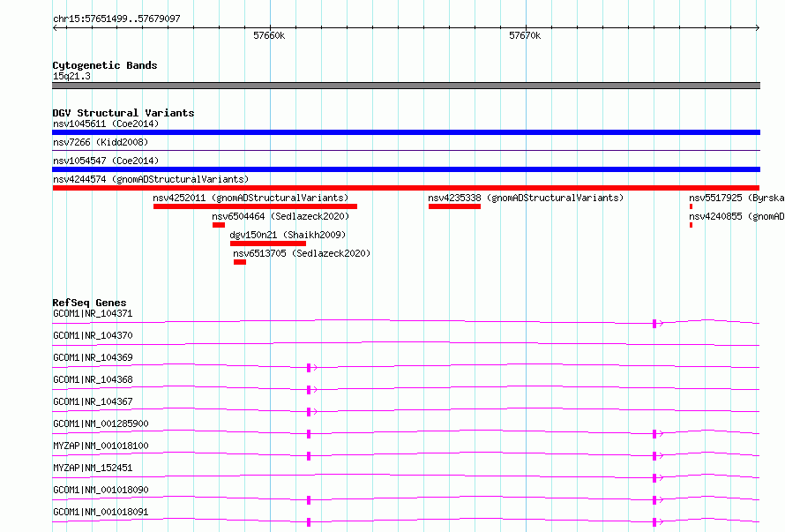Click the nsv7266 (Kidd2008) variant label
785x532 pixels.
coord(101,142)
